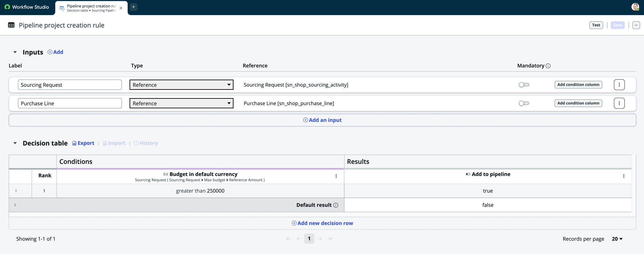Click Sourcing Request reference text

296,85
